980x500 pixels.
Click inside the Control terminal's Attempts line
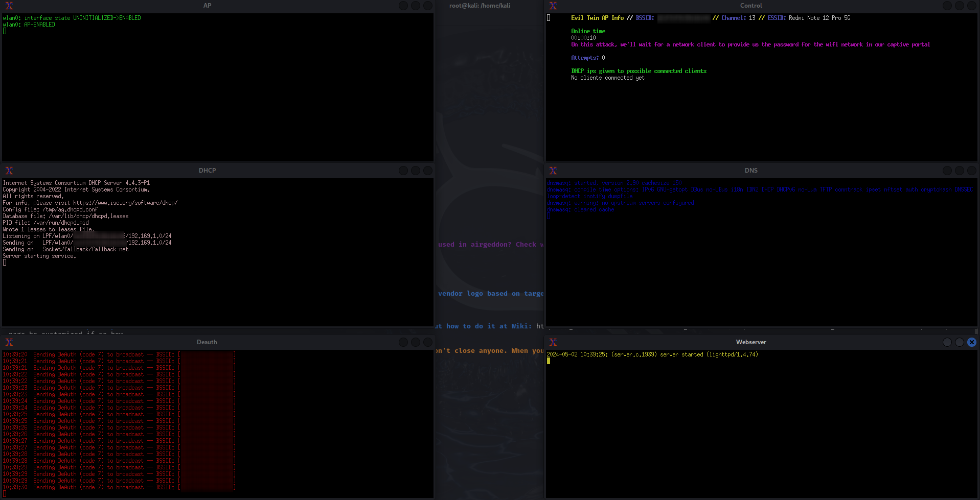587,58
